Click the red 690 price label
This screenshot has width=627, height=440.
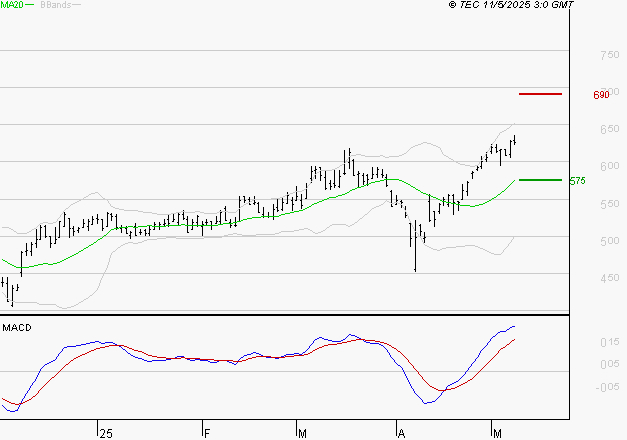point(601,95)
